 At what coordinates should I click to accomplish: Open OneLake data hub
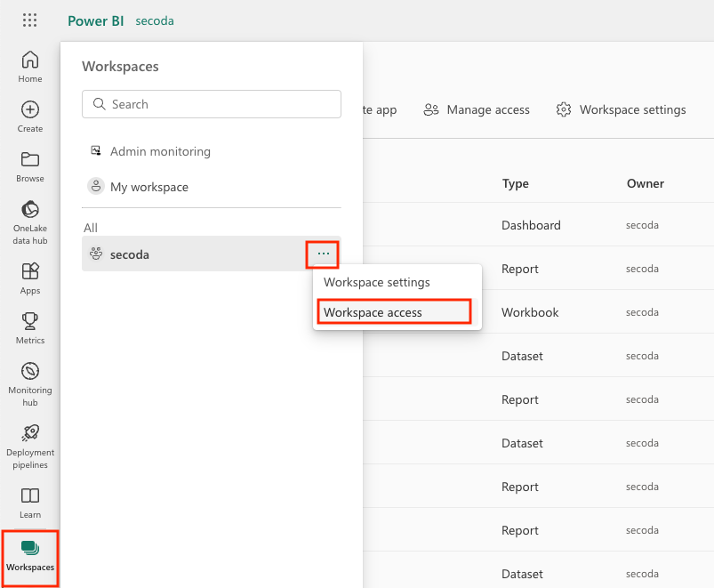(30, 221)
